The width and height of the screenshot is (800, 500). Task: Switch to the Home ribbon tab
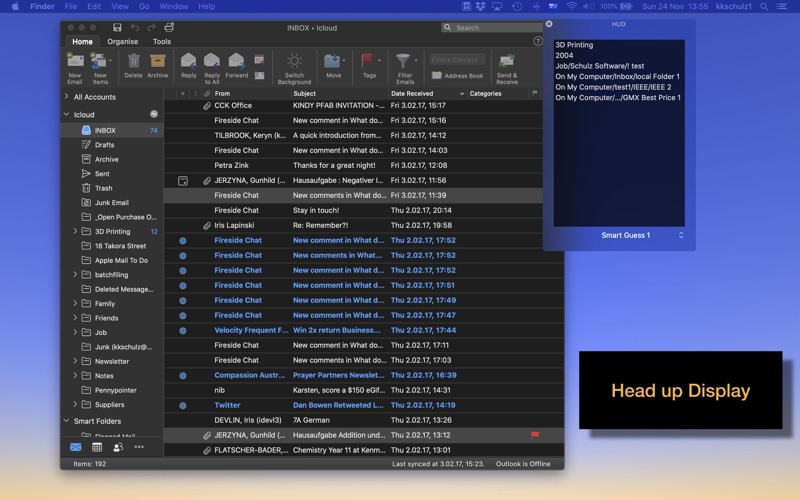coord(82,41)
